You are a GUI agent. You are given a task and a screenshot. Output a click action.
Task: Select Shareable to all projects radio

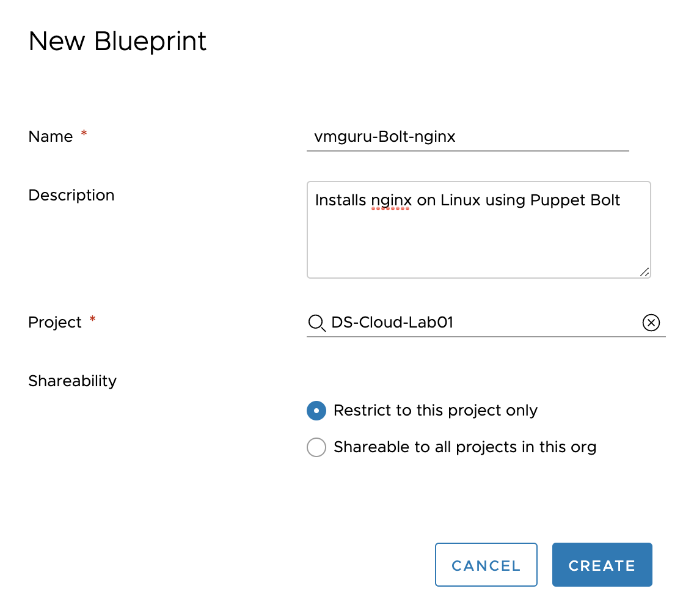coord(316,447)
